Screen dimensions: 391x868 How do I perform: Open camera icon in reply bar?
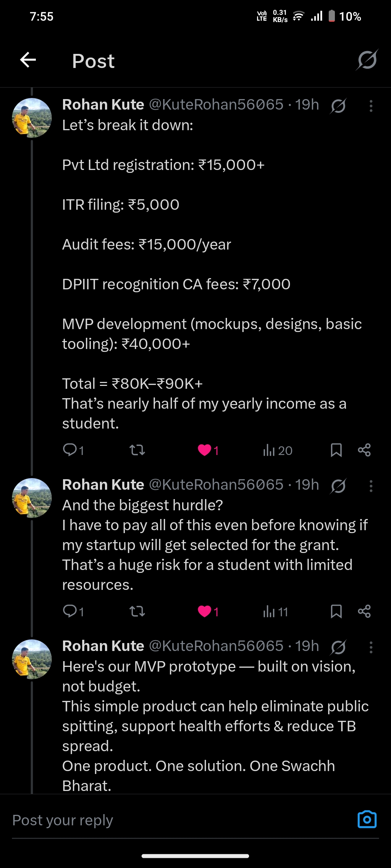367,820
